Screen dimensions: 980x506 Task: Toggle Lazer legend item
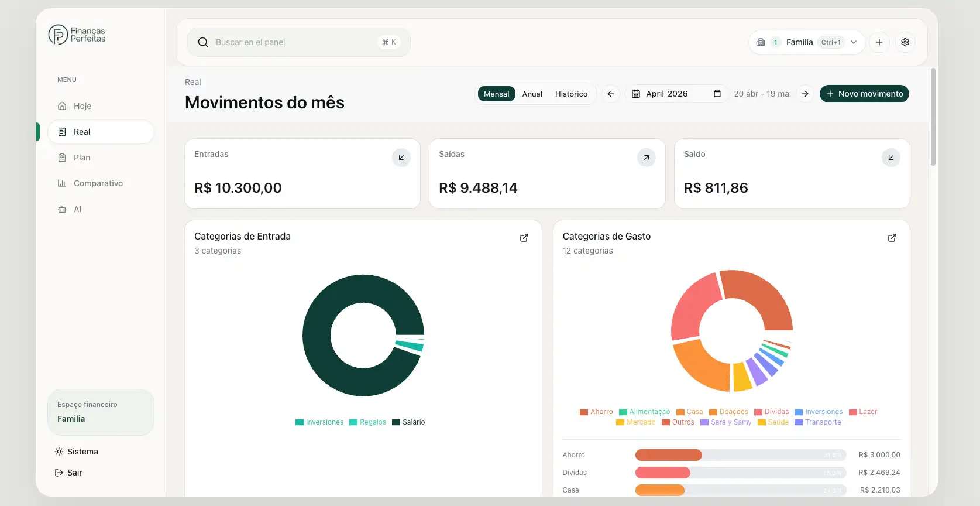click(863, 412)
